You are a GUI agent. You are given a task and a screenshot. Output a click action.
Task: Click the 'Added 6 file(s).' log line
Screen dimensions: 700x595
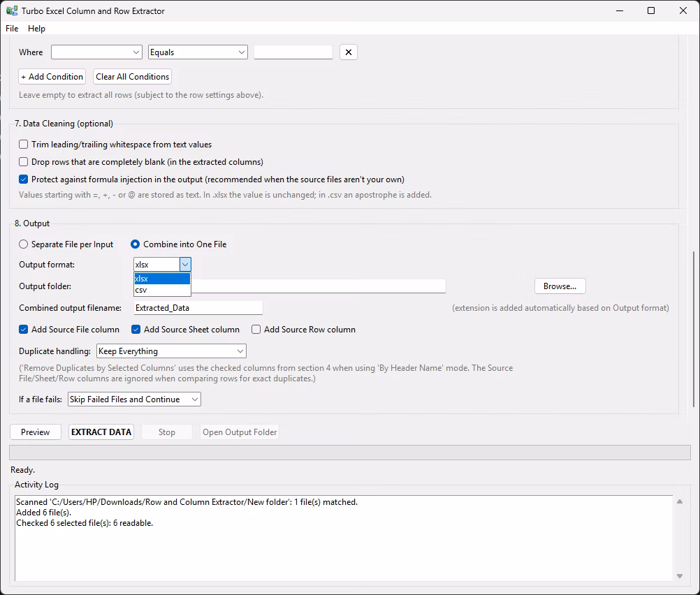coord(44,513)
